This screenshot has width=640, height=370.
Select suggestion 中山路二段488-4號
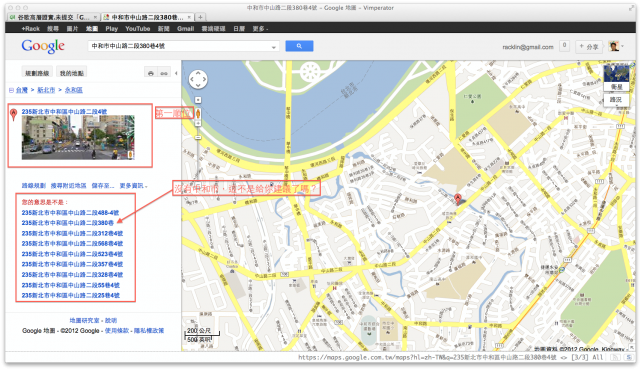click(70, 213)
